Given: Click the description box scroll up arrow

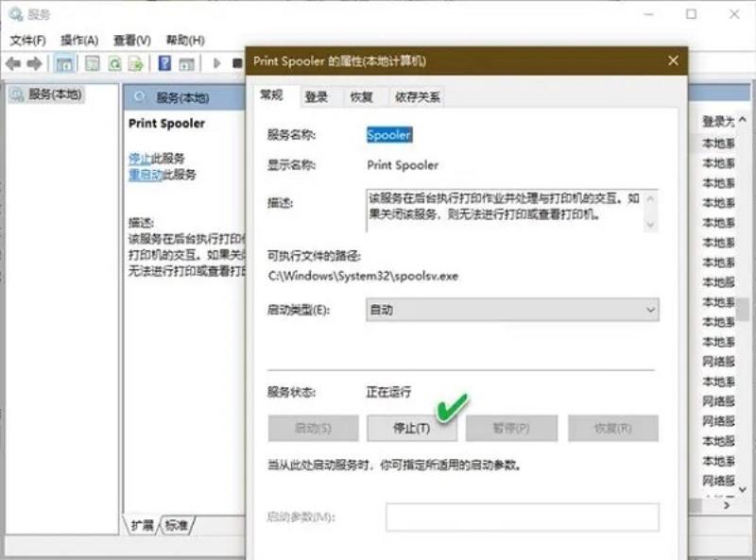Looking at the screenshot, I should (650, 197).
